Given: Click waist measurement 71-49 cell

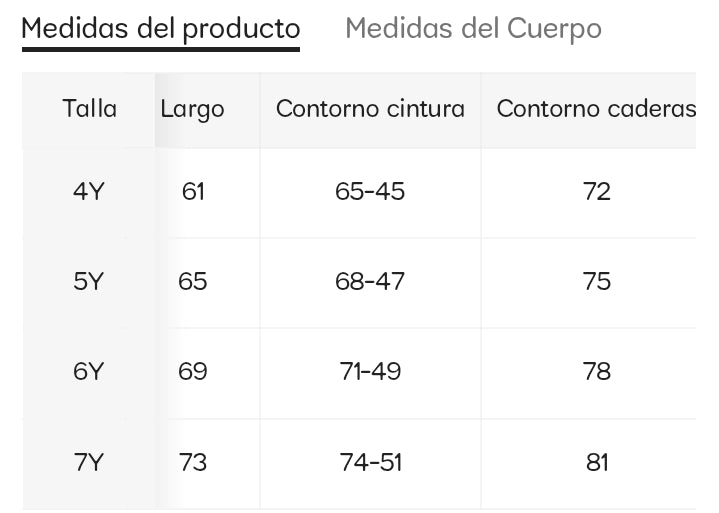Looking at the screenshot, I should click(370, 372).
